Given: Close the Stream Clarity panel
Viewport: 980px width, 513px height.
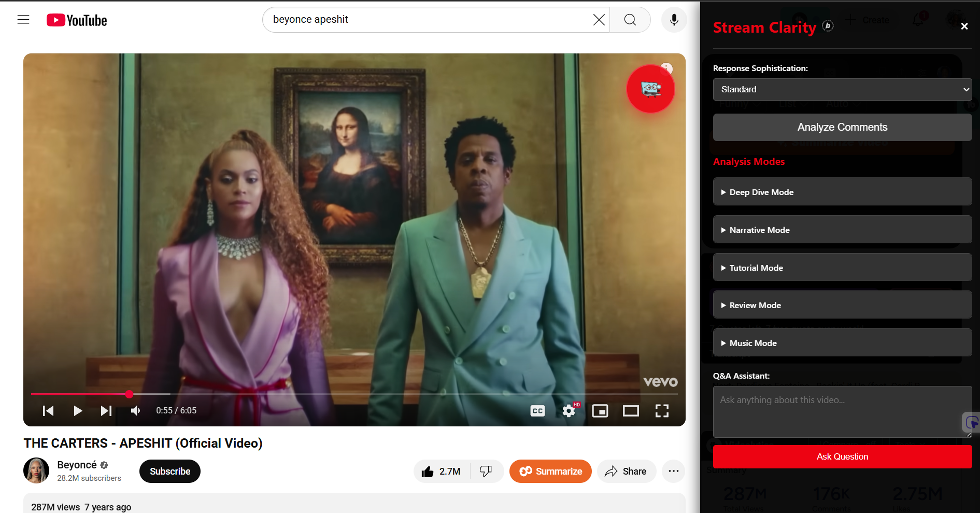Looking at the screenshot, I should [964, 26].
